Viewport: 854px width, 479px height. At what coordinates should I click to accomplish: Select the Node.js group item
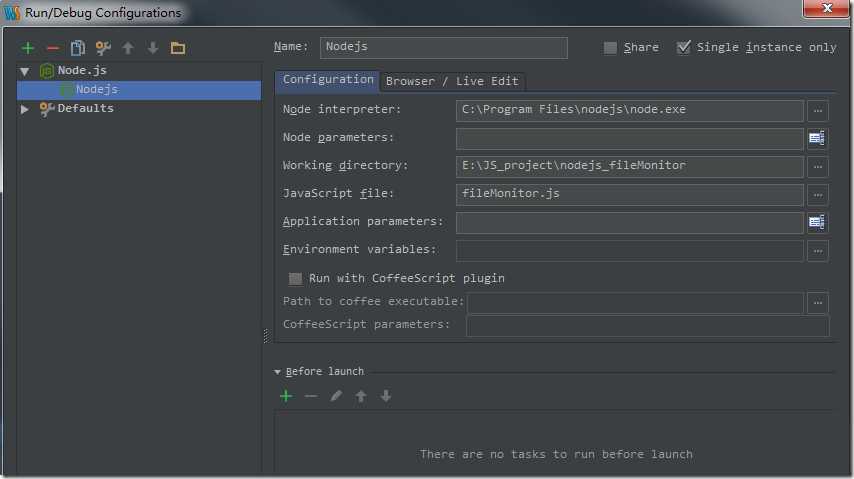[x=82, y=70]
